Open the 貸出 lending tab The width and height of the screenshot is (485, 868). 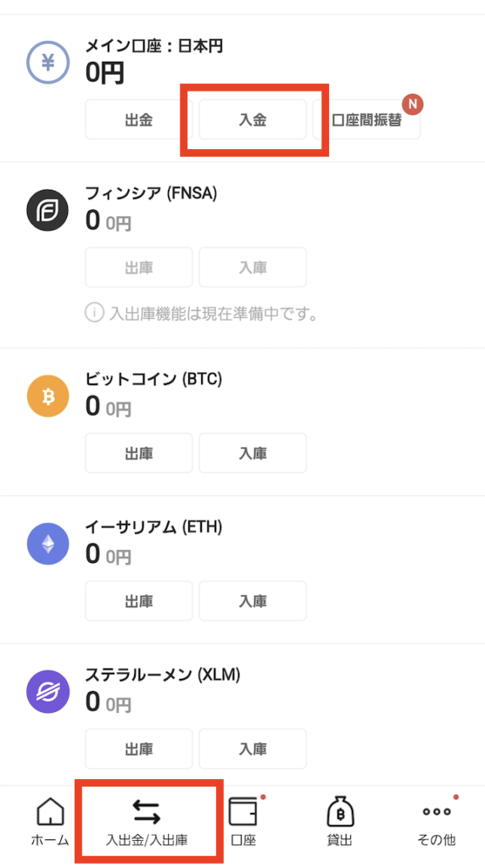coord(340,822)
